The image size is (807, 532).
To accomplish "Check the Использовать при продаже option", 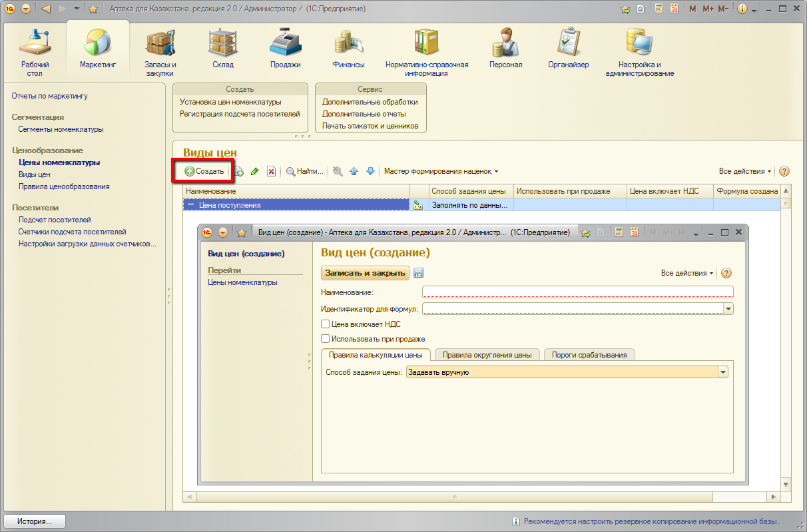I will click(326, 339).
